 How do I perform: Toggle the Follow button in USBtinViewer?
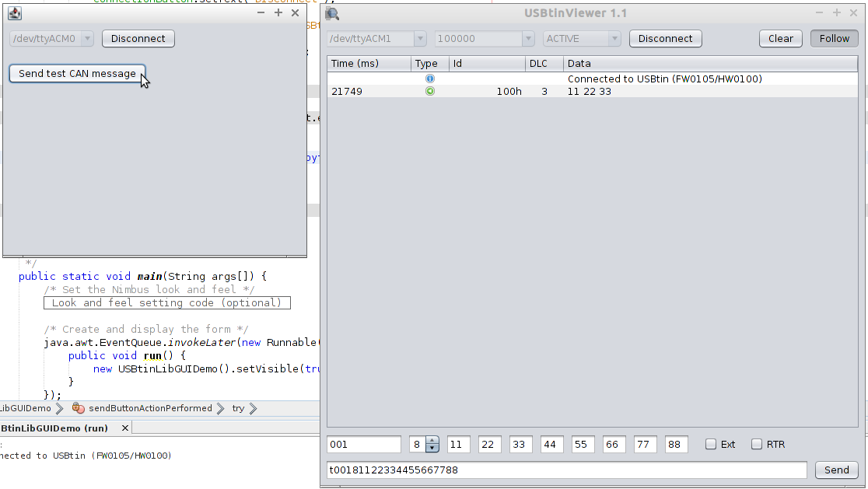(835, 39)
